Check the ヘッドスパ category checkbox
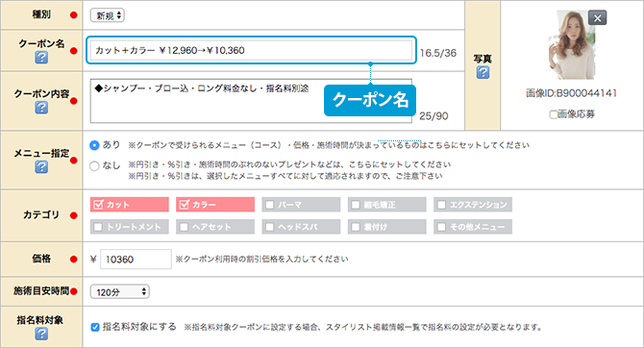Viewport: 644px width, 348px height. [x=270, y=227]
